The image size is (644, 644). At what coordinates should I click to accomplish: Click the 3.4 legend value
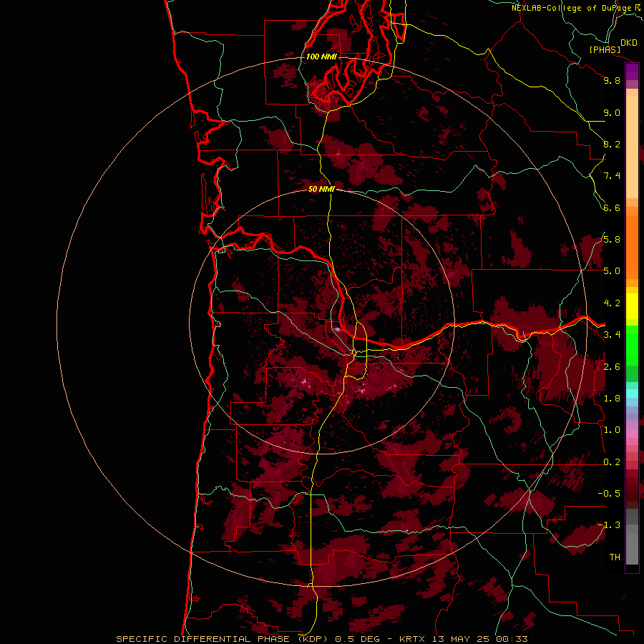(x=612, y=335)
